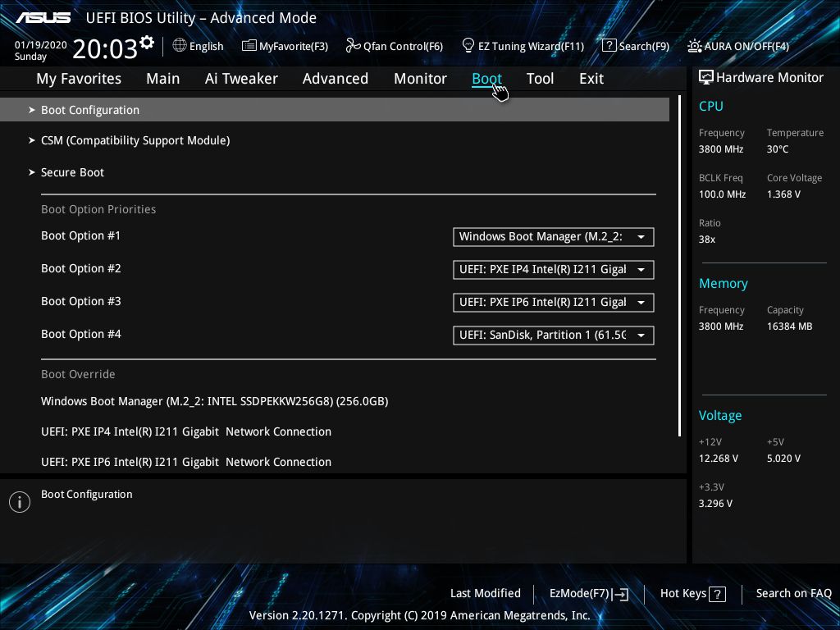Click the CPU temperature value 30°C
Screen dimensions: 840x630
click(x=778, y=149)
